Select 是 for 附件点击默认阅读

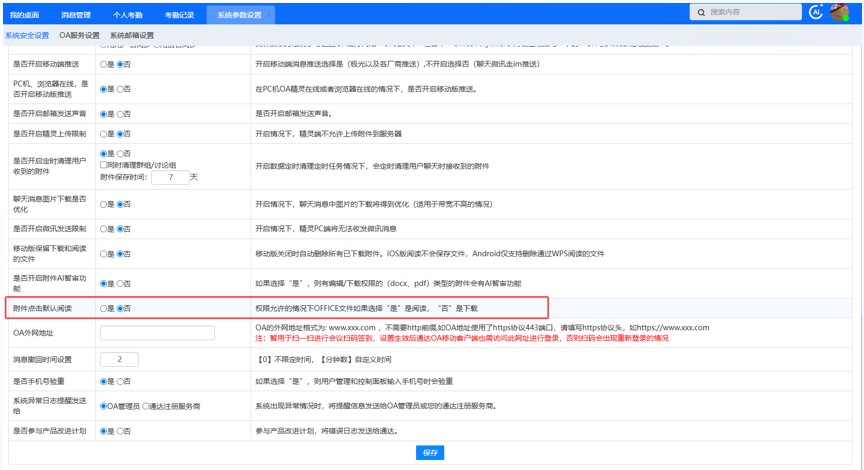coord(103,308)
